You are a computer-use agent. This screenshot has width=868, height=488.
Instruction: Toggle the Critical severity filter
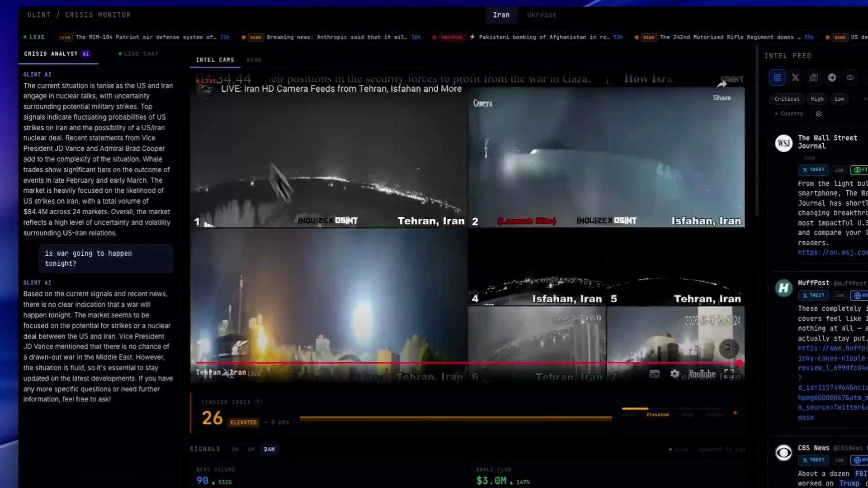(x=787, y=99)
